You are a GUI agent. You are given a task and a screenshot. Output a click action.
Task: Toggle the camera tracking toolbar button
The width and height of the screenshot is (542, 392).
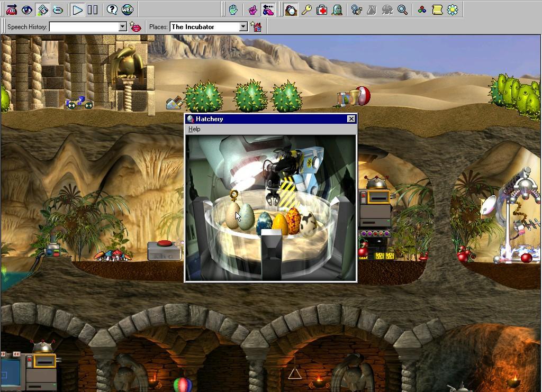(42, 10)
